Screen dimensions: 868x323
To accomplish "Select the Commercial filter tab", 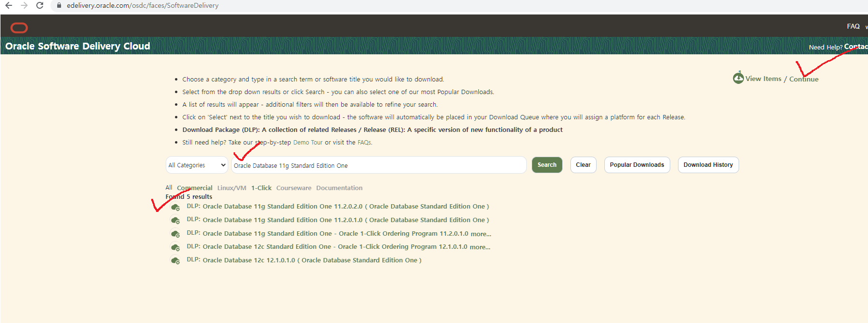I will tap(194, 188).
